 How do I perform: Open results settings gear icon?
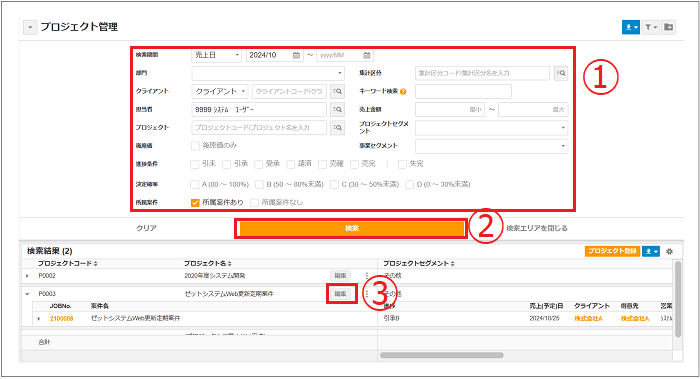(x=669, y=251)
